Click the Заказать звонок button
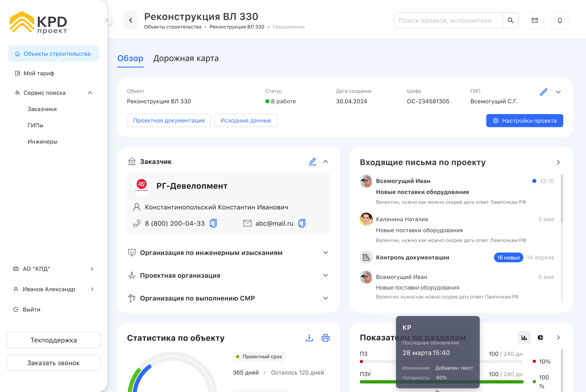This screenshot has width=586, height=392. click(x=54, y=363)
